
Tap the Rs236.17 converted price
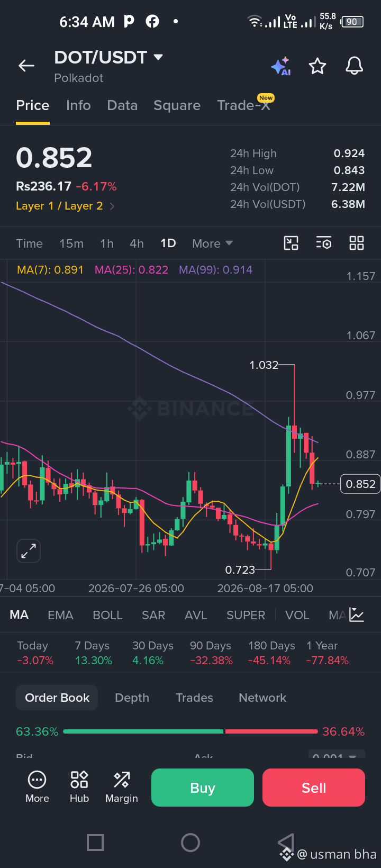pos(43,186)
